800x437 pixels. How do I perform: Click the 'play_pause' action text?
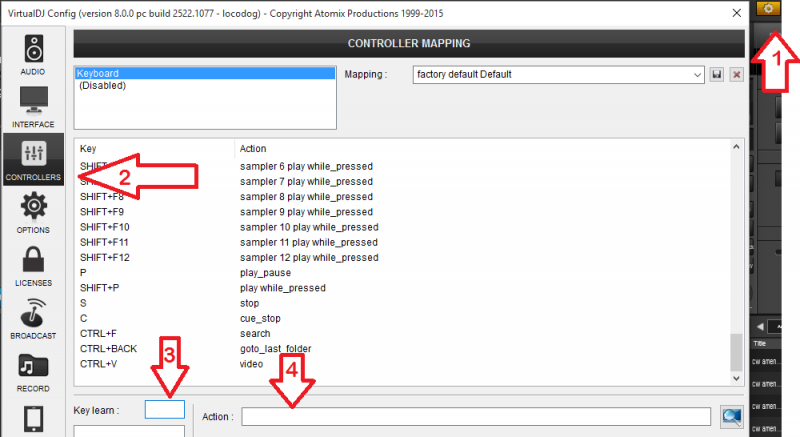click(265, 273)
